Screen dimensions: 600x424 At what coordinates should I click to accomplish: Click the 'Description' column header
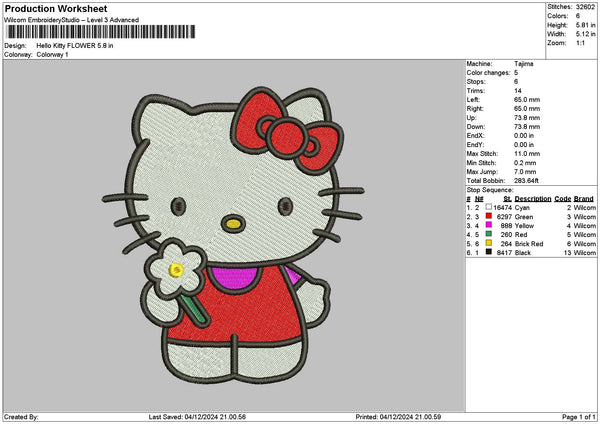533,199
